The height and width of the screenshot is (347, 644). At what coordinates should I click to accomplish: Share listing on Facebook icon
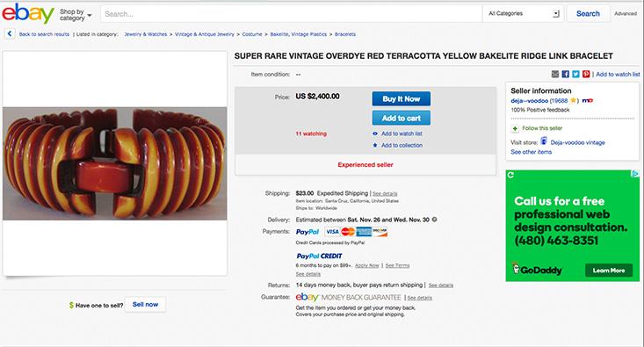coord(566,75)
